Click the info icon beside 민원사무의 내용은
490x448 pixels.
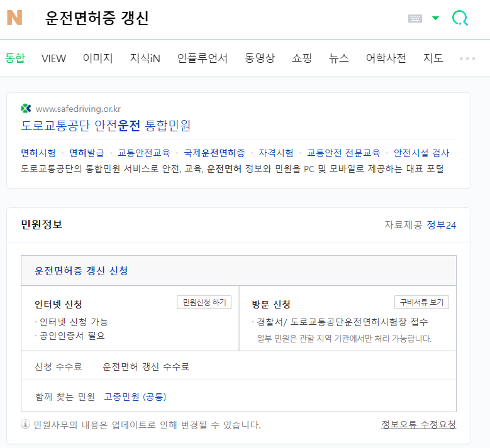25,424
